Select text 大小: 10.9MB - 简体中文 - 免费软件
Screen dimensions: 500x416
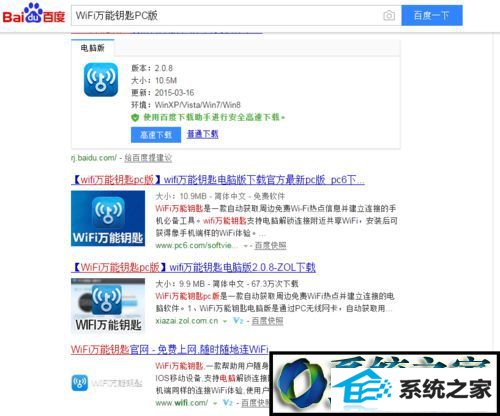[x=220, y=196]
